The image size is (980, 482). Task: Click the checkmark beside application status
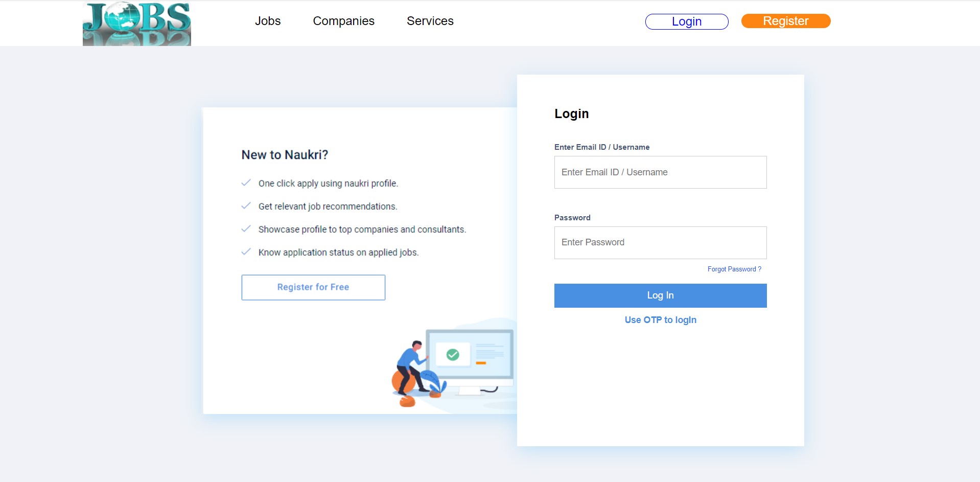246,251
